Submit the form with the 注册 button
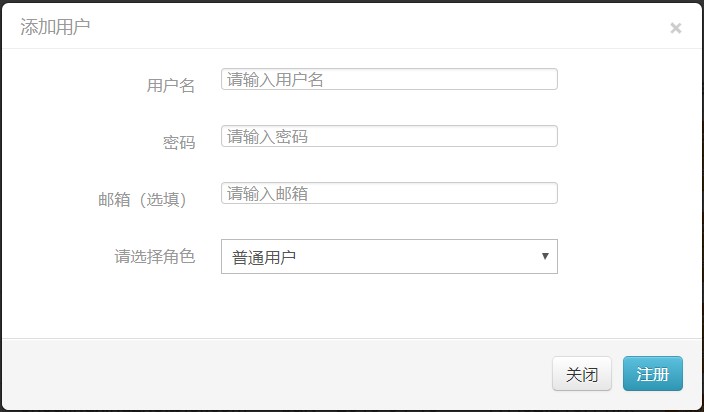The width and height of the screenshot is (704, 412). (652, 374)
